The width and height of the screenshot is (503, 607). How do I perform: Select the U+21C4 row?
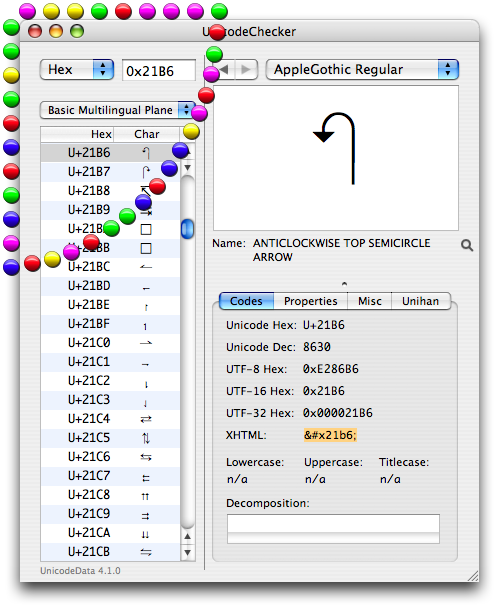[110, 419]
